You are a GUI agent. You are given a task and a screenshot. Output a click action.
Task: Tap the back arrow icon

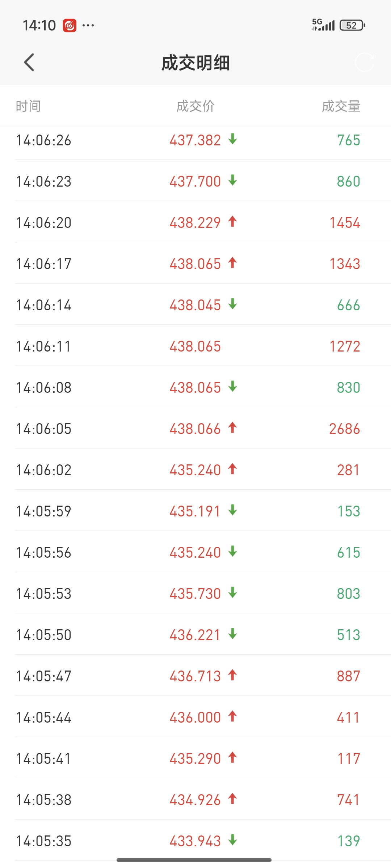(29, 62)
